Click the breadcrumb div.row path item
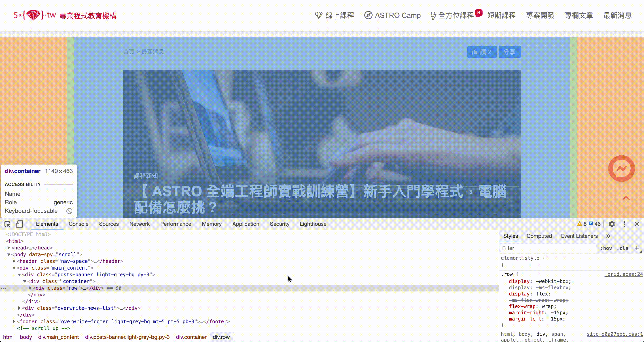The image size is (644, 342). point(221,337)
